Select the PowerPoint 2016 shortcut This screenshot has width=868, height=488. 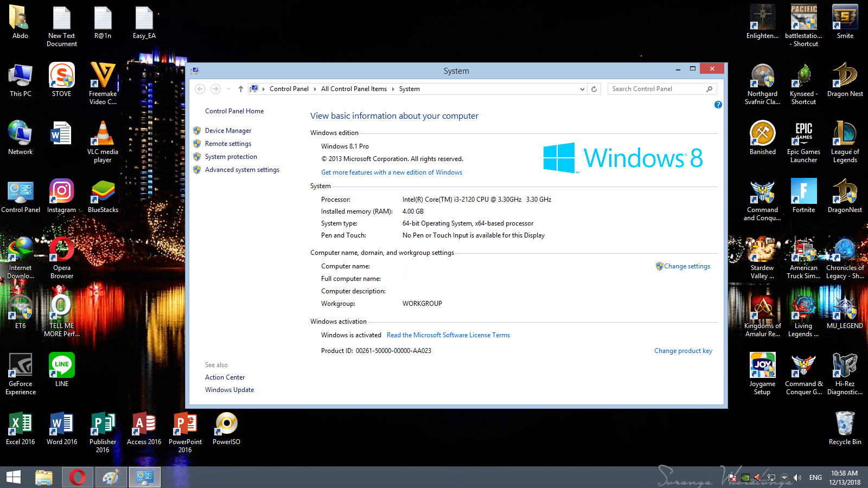(x=186, y=432)
